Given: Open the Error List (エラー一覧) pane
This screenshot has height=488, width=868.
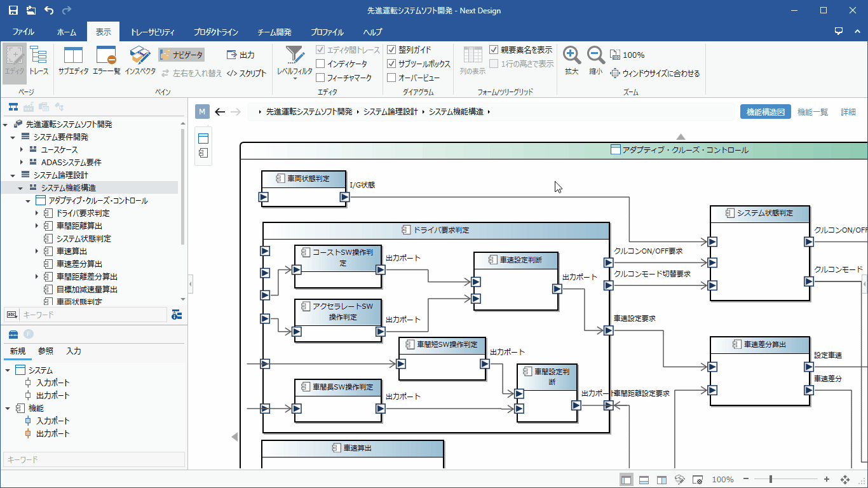Looking at the screenshot, I should (106, 60).
